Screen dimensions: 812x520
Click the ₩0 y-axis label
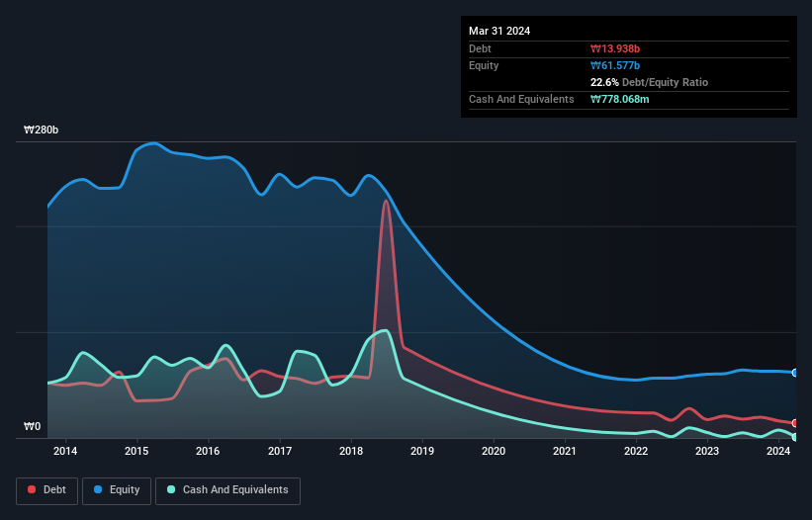[32, 426]
